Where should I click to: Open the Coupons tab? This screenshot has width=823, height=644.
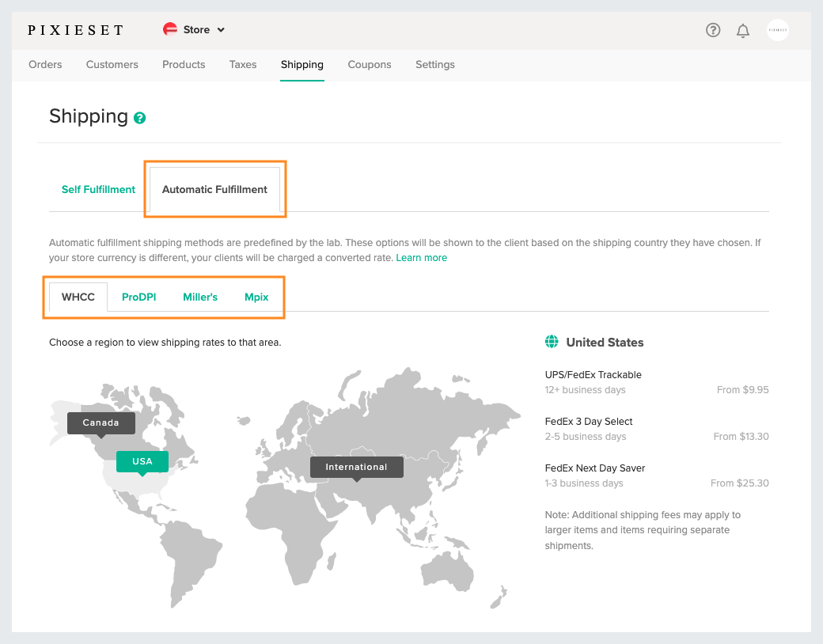coord(370,65)
